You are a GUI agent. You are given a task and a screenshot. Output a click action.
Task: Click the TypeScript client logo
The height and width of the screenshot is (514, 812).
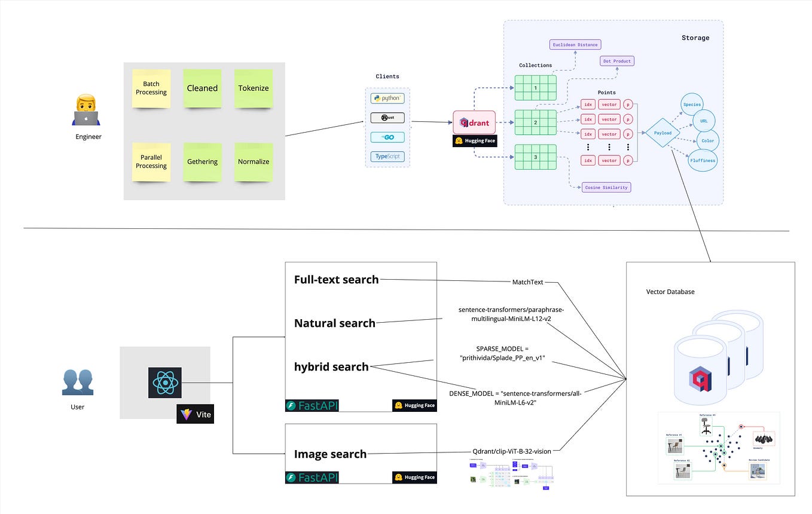pyautogui.click(x=387, y=156)
